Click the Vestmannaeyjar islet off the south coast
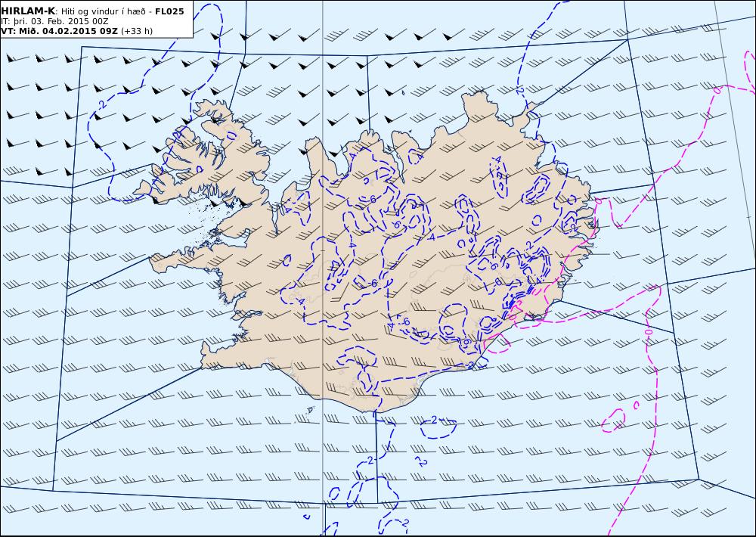This screenshot has width=756, height=537. tap(311, 410)
